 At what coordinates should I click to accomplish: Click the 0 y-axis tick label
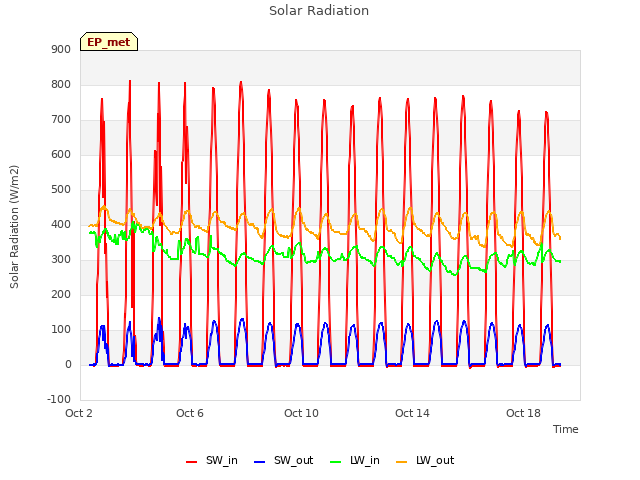(x=68, y=364)
